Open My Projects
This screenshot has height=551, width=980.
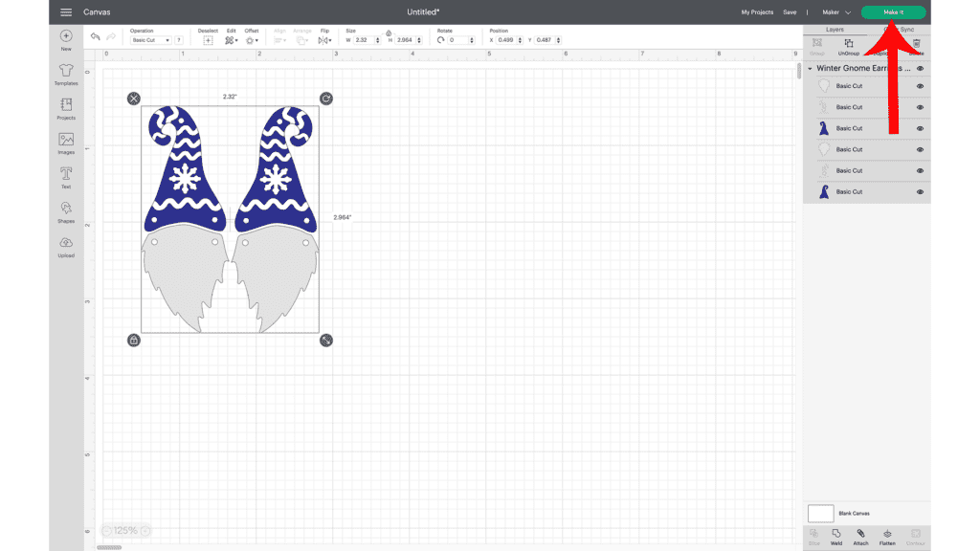757,12
